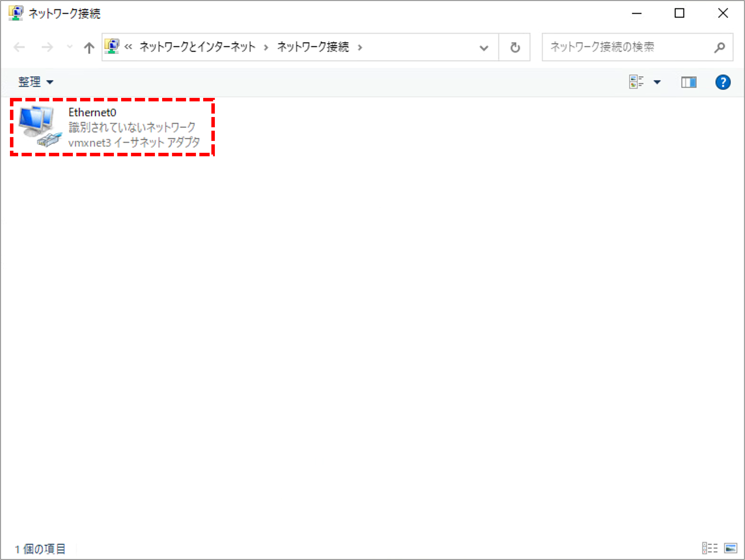The height and width of the screenshot is (560, 745).
Task: Change the view with the view icon
Action: (x=636, y=82)
